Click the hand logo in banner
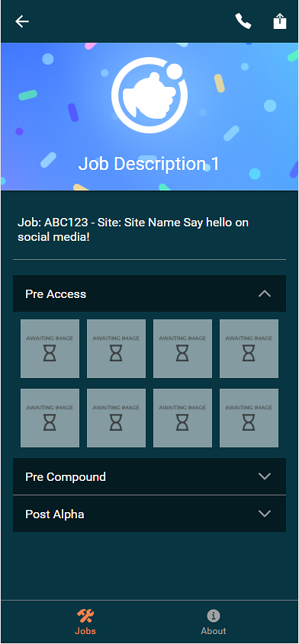 click(x=149, y=95)
